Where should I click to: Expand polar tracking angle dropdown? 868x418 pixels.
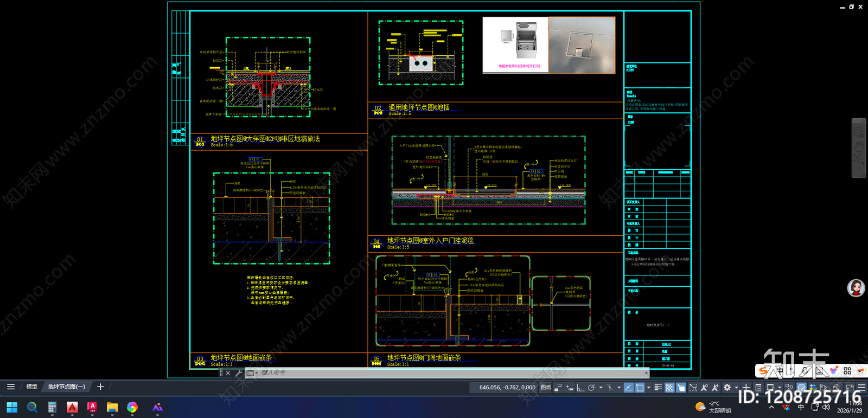click(601, 388)
